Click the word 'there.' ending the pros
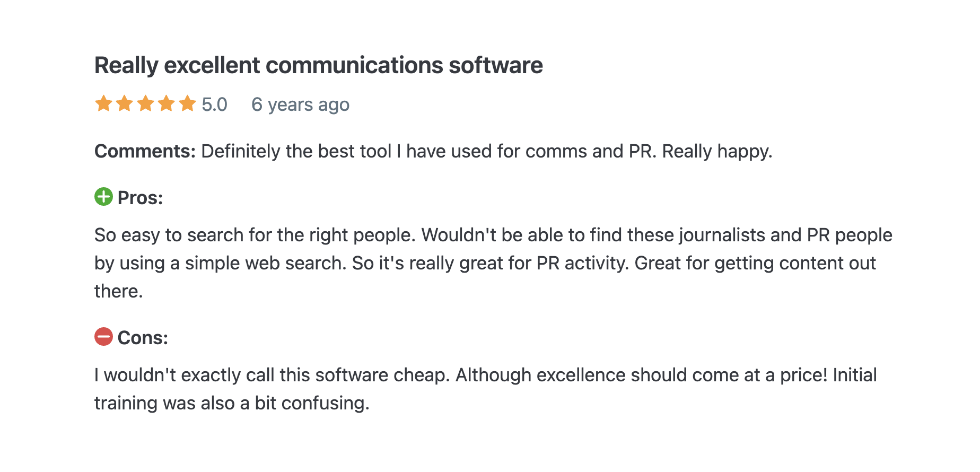Viewport: 980px width, 472px height. 119,291
